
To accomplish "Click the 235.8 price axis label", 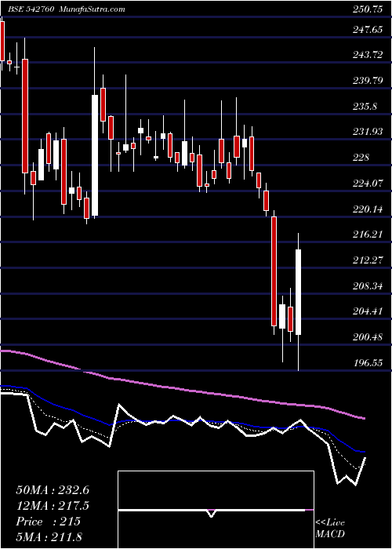I will click(365, 106).
